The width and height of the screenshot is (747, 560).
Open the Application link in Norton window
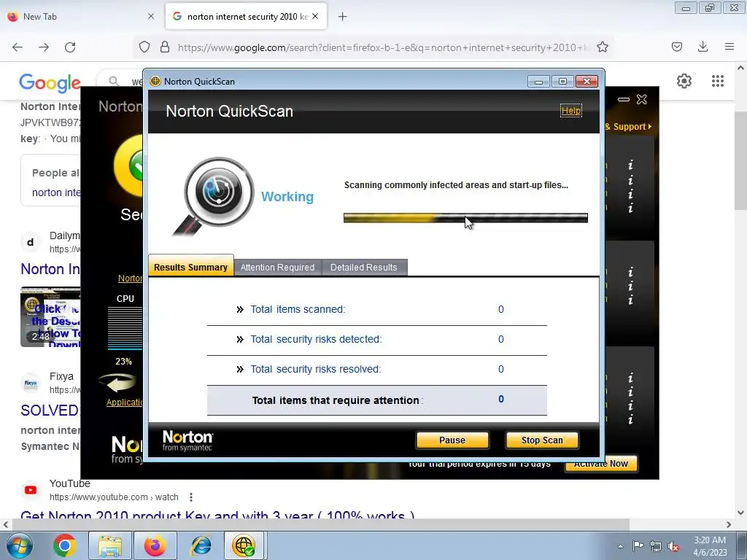(x=124, y=402)
